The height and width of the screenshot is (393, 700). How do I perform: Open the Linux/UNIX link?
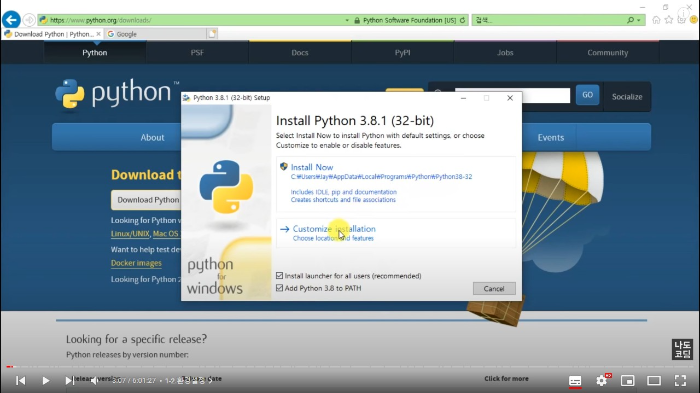[130, 234]
